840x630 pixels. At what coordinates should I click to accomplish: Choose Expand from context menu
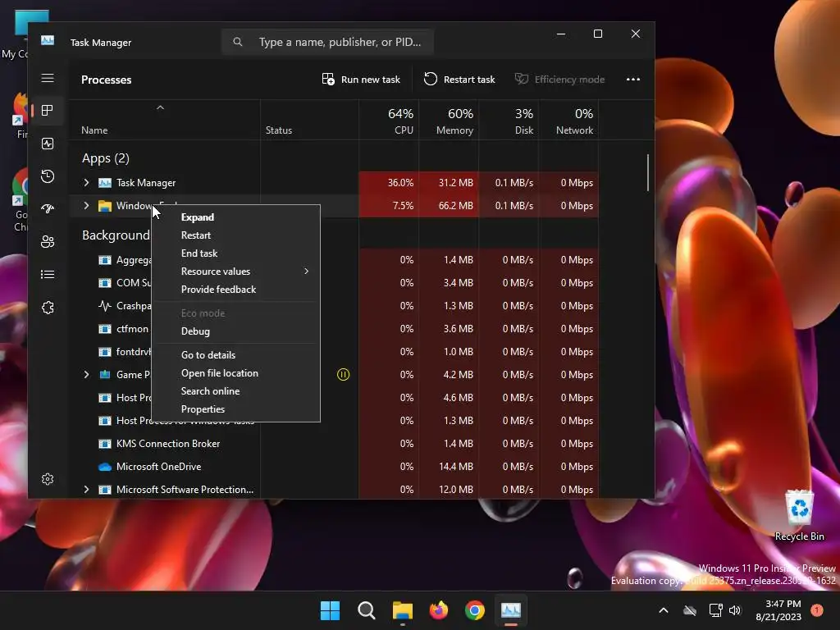(235, 217)
